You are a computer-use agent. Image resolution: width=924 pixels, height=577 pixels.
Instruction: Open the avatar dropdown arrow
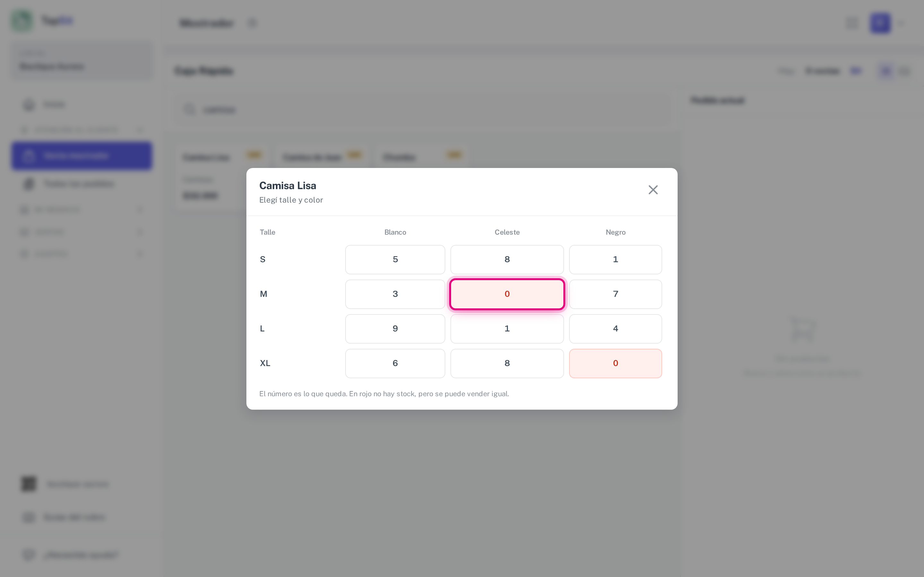click(902, 23)
